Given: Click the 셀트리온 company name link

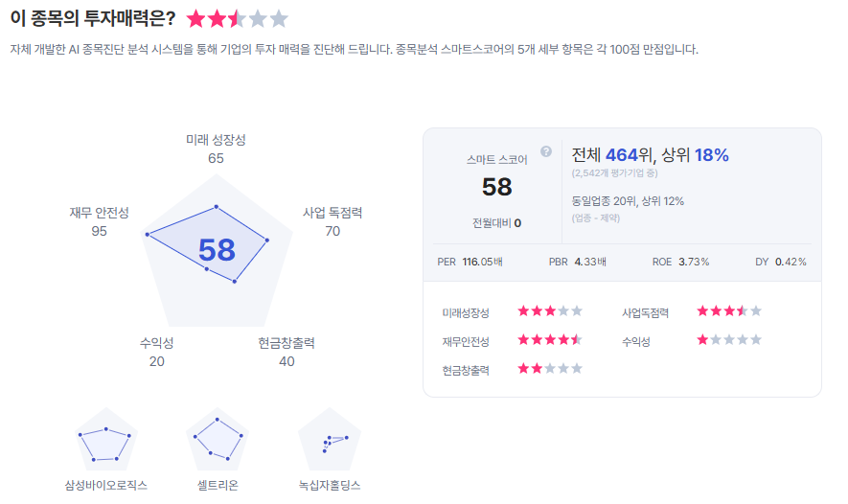Looking at the screenshot, I should (x=218, y=485).
